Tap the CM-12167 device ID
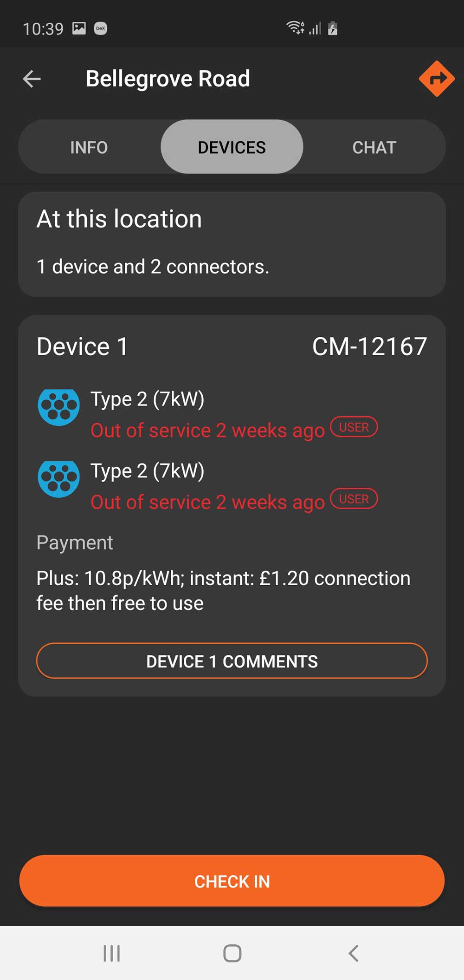 click(369, 346)
